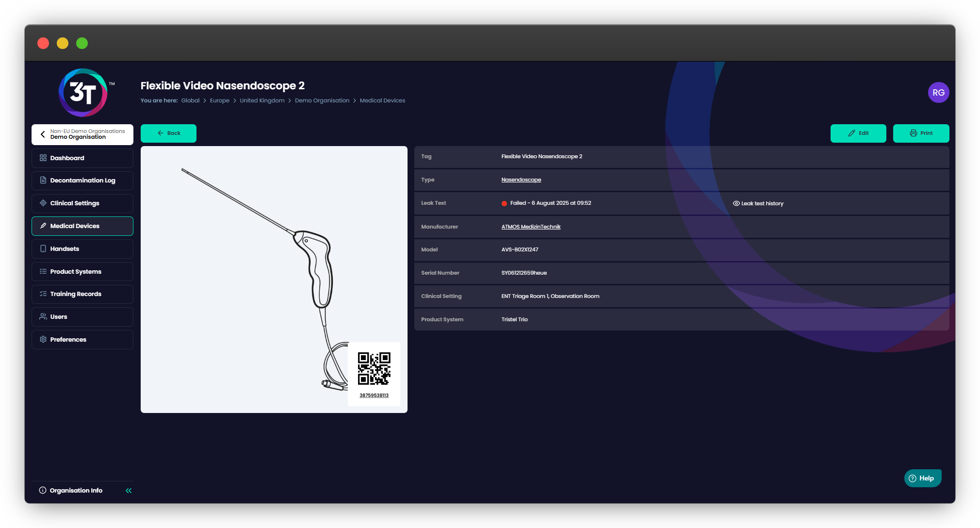This screenshot has width=980, height=528.
Task: Click the nasendoscope device image
Action: coord(274,280)
